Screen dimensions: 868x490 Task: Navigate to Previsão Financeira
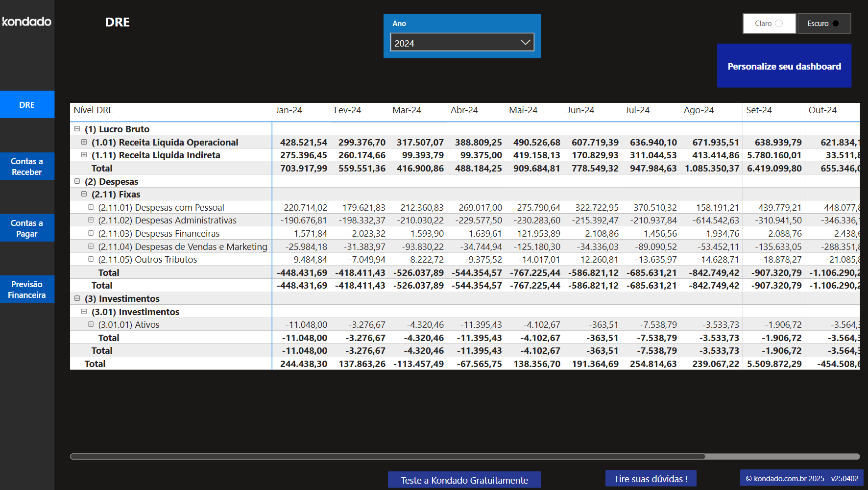(27, 289)
